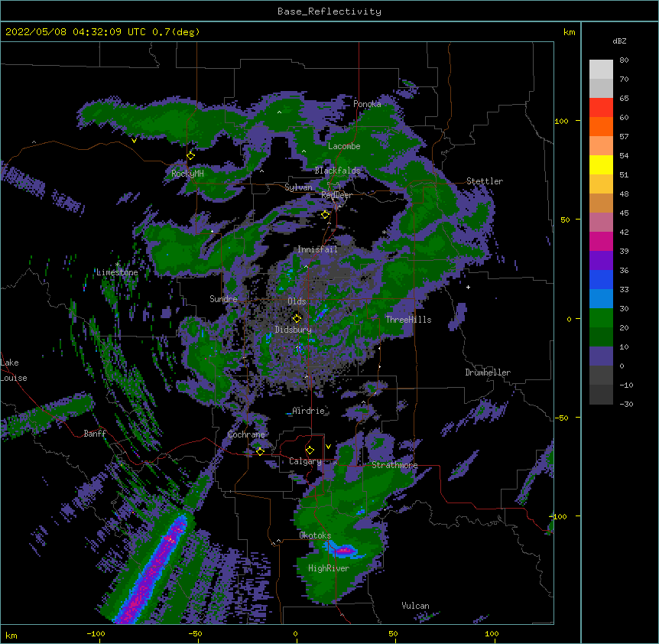Image resolution: width=659 pixels, height=644 pixels.
Task: Select the Okotoks label
Action: click(x=315, y=535)
